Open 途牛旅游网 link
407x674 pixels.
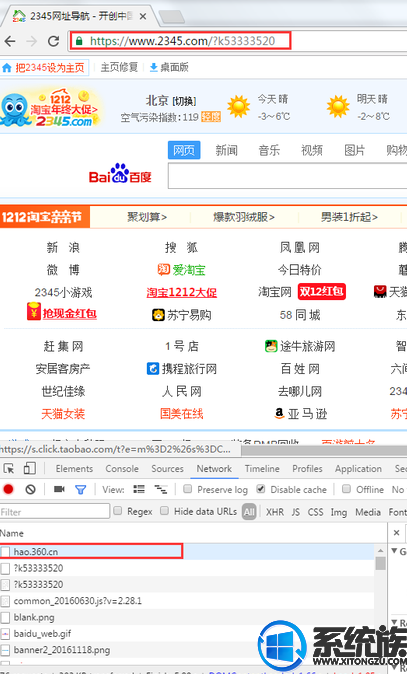point(300,346)
